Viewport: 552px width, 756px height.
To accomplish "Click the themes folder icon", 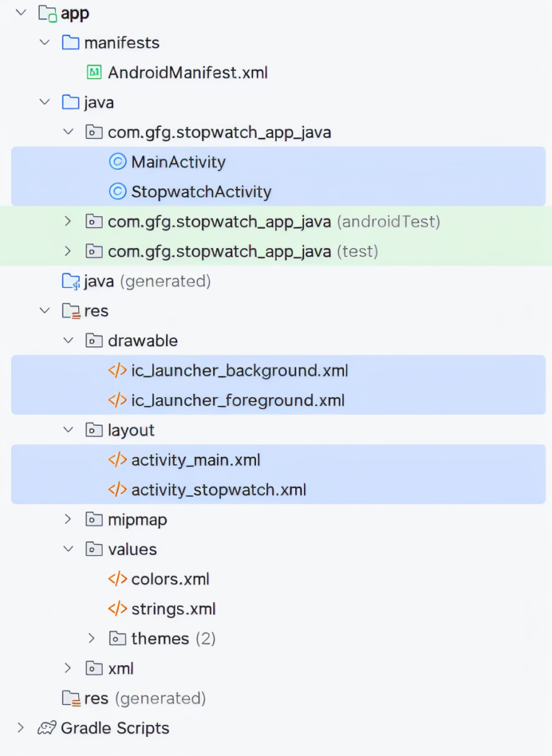I will click(117, 639).
